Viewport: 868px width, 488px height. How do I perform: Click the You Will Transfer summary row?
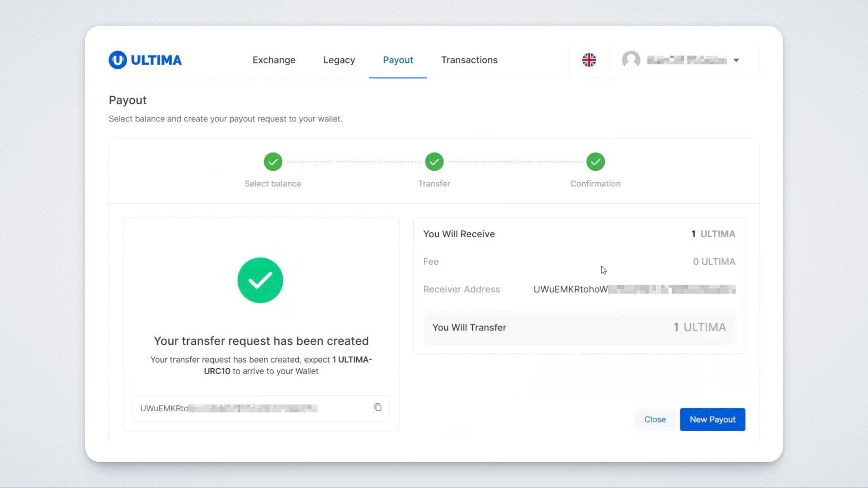click(579, 327)
